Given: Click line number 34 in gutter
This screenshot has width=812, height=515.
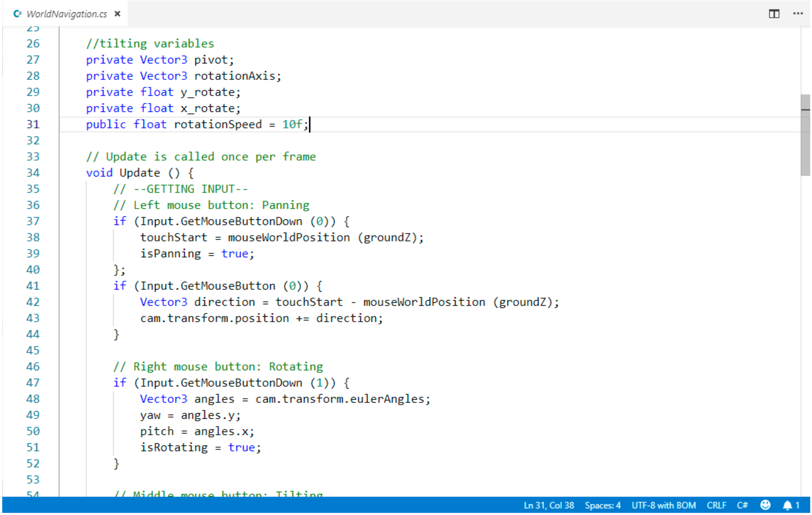Looking at the screenshot, I should [x=33, y=173].
